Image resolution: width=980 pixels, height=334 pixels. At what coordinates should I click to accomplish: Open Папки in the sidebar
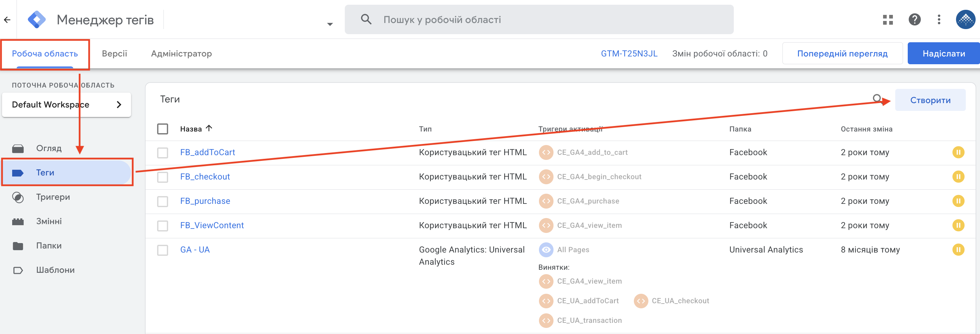(49, 246)
